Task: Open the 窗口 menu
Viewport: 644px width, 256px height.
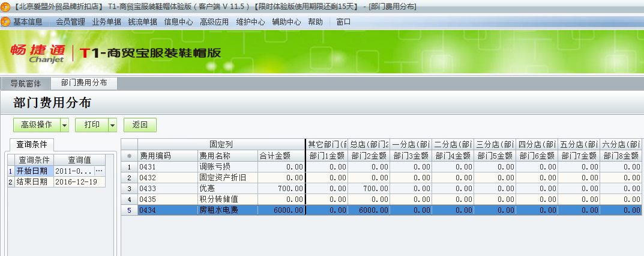Action: pyautogui.click(x=343, y=22)
